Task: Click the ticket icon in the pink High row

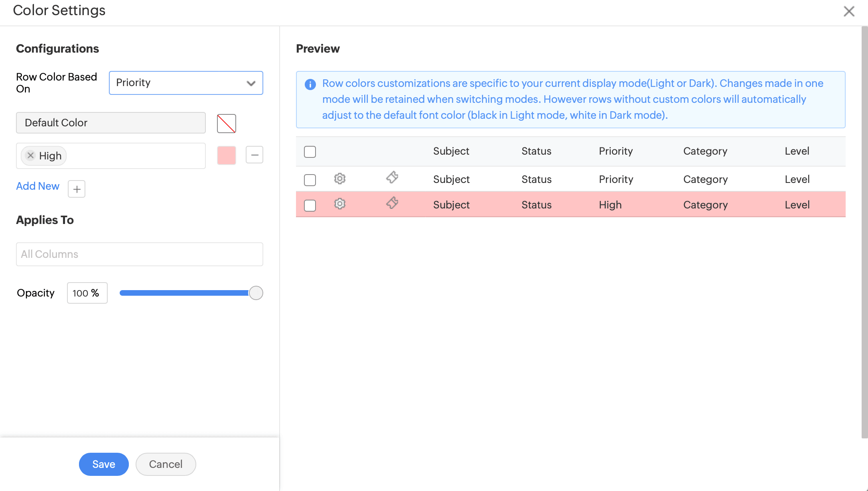Action: [392, 203]
